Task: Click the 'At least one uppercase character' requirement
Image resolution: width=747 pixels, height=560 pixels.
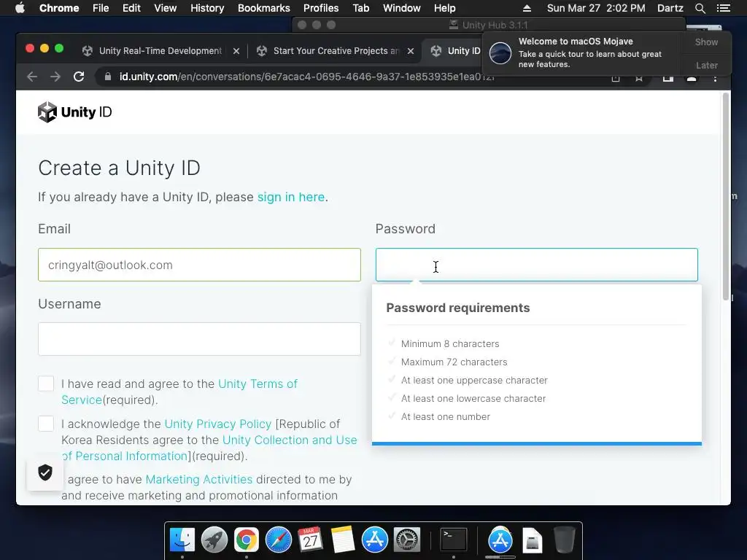Action: click(474, 381)
